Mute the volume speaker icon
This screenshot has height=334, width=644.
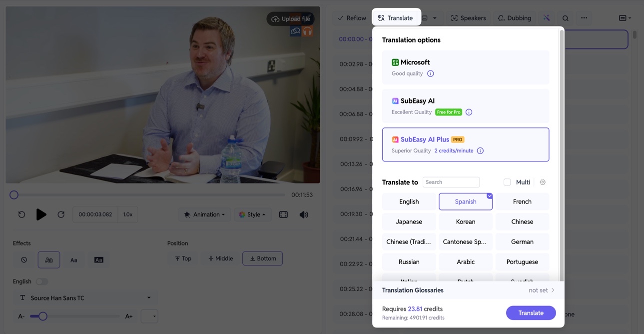304,214
